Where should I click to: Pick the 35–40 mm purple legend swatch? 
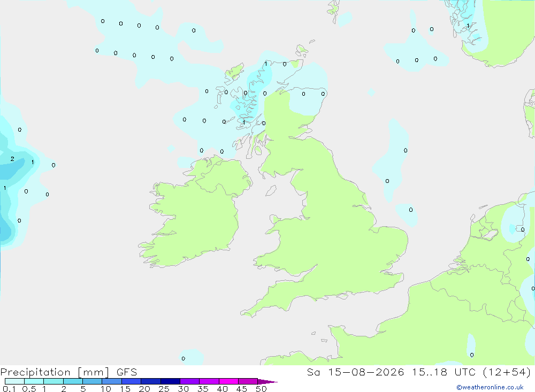coord(209,381)
